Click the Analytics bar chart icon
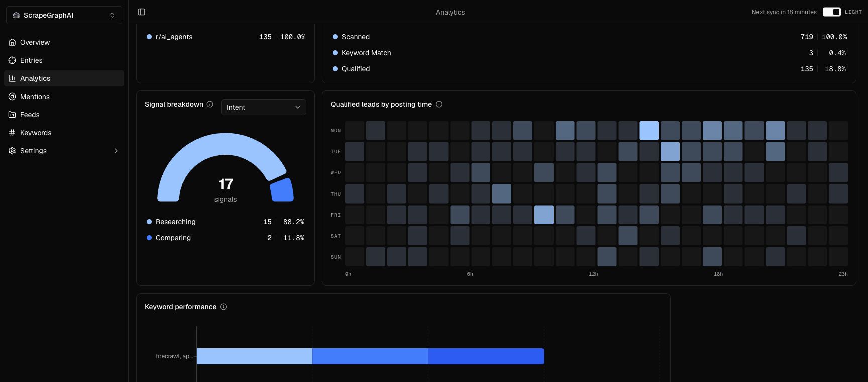 coord(12,78)
